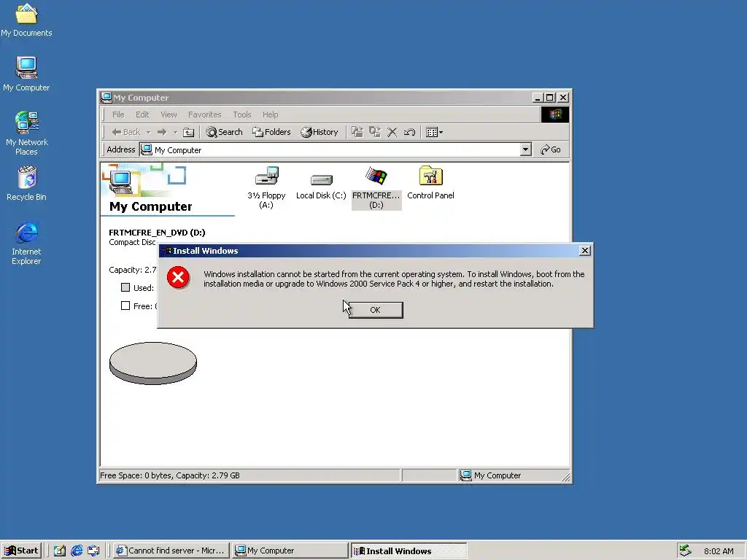Click Outlook Express quick launch icon

point(94,551)
